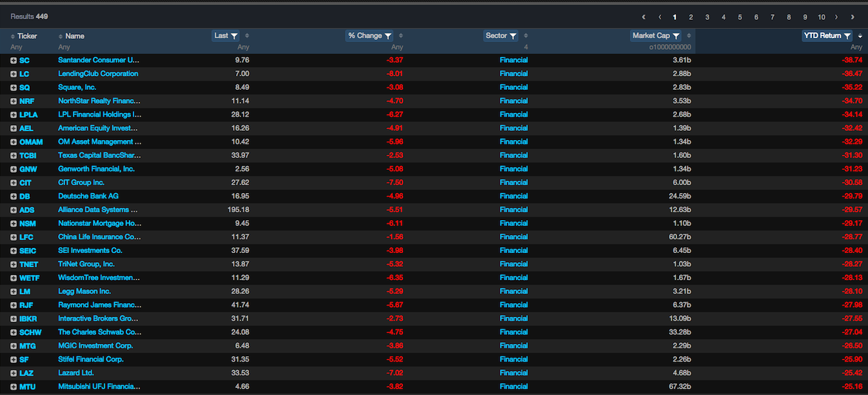
Task: Open the Deutsche Bank AG link
Action: [x=88, y=196]
